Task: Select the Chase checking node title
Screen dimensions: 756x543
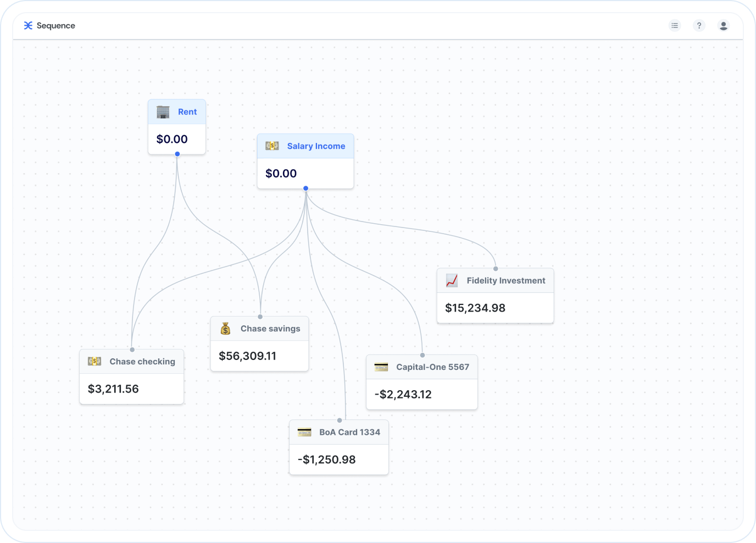Action: click(142, 362)
